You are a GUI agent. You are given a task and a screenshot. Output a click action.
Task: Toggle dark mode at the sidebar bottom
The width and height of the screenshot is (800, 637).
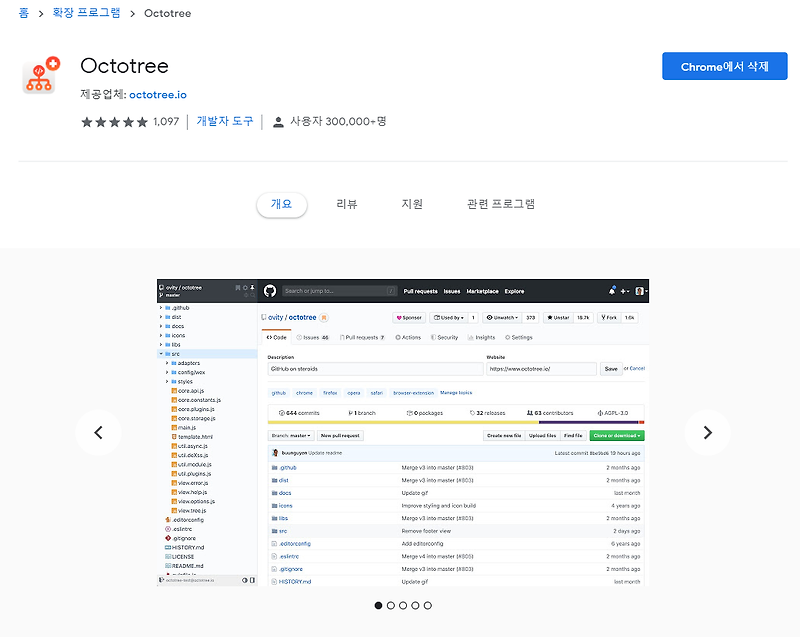pos(245,580)
